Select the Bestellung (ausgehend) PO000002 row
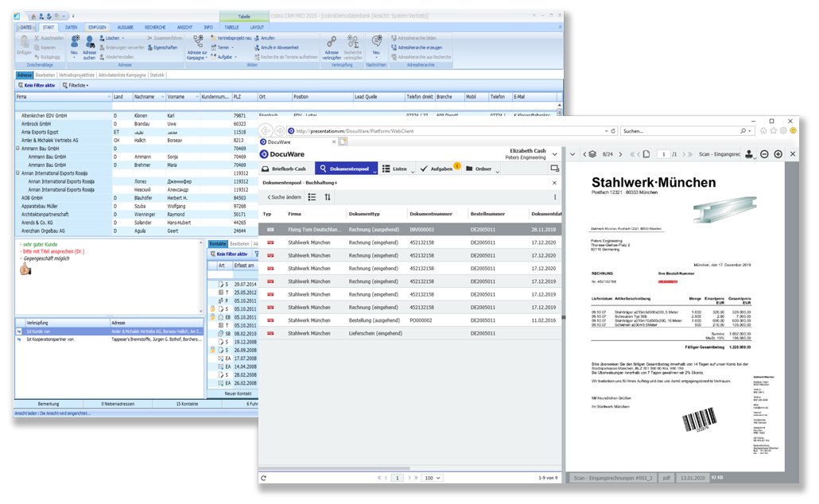The image size is (819, 504). (x=410, y=320)
